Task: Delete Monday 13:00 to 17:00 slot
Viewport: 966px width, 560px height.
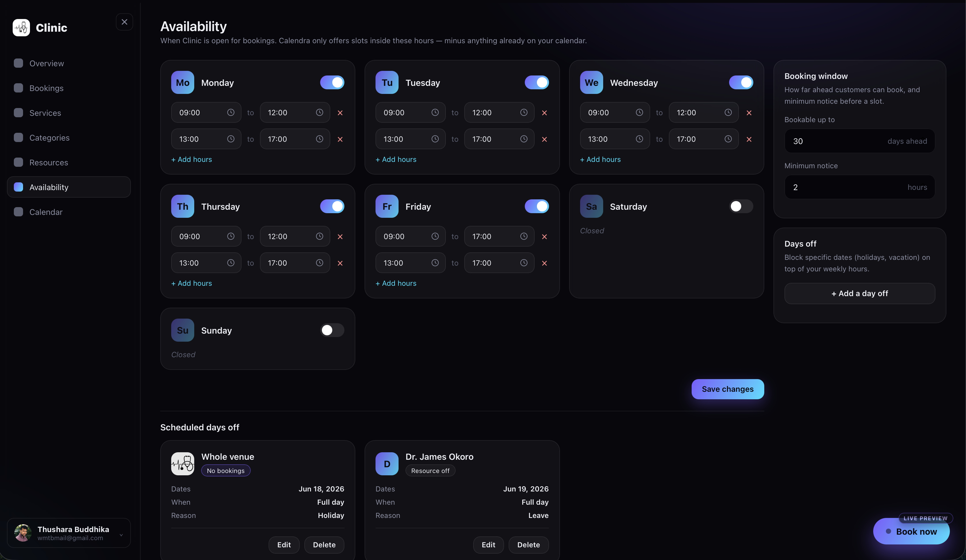Action: tap(340, 139)
